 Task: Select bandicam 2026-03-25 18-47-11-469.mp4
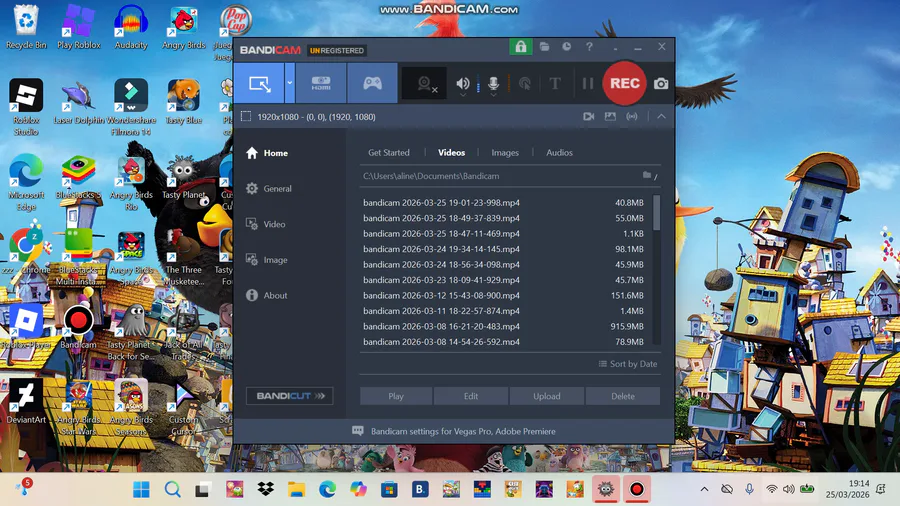point(504,233)
